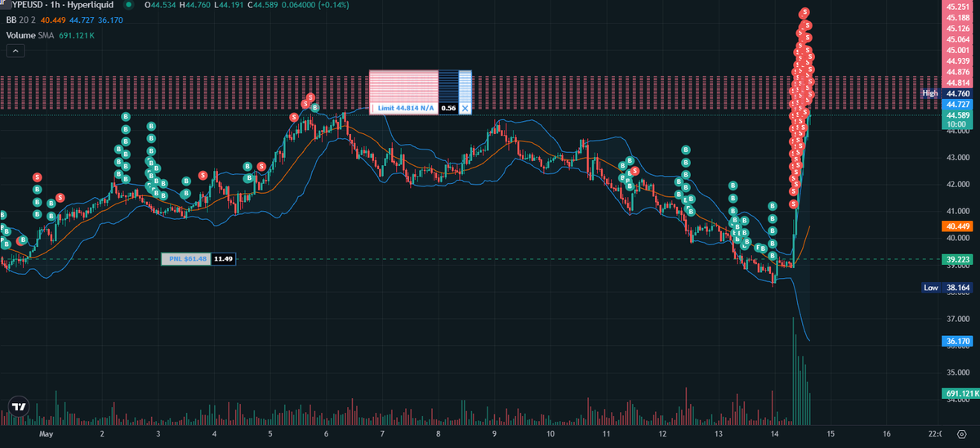Click the 6 date label on time axis
The height and width of the screenshot is (448, 980).
(326, 433)
